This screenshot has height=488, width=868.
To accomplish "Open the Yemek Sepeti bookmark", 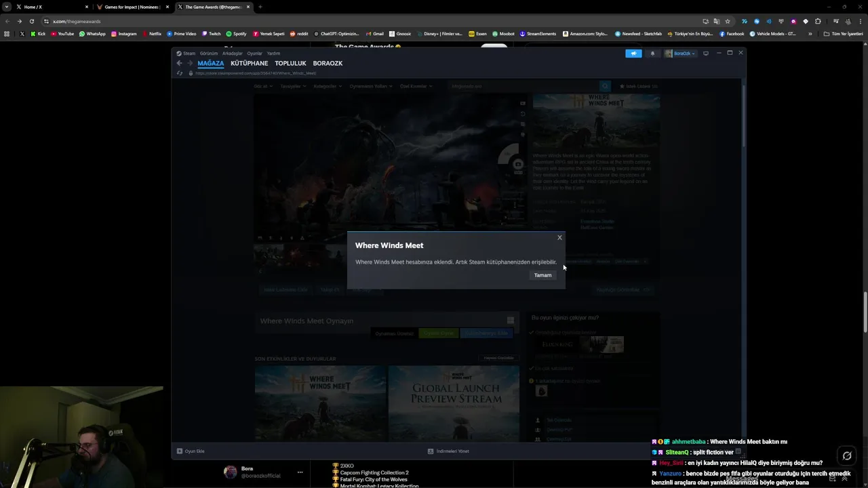I will tap(269, 33).
